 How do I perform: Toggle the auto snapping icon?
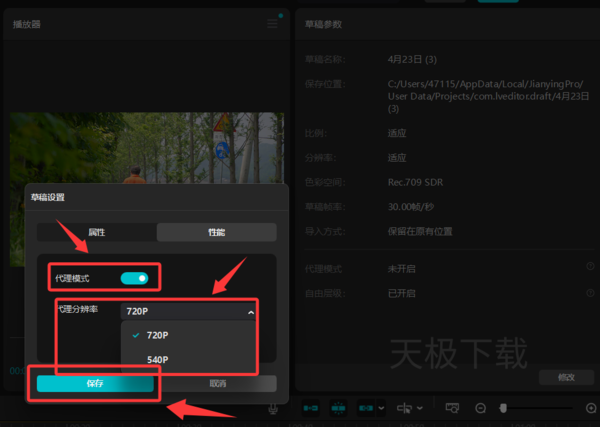click(338, 408)
